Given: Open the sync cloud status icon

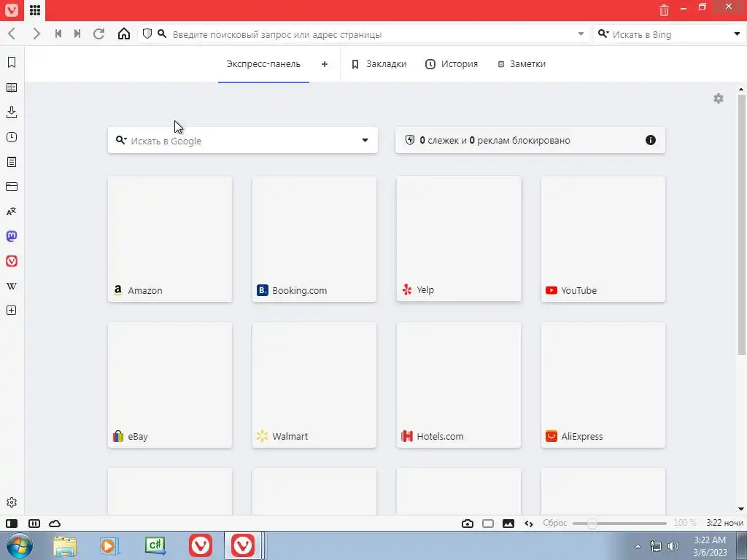Looking at the screenshot, I should click(55, 524).
